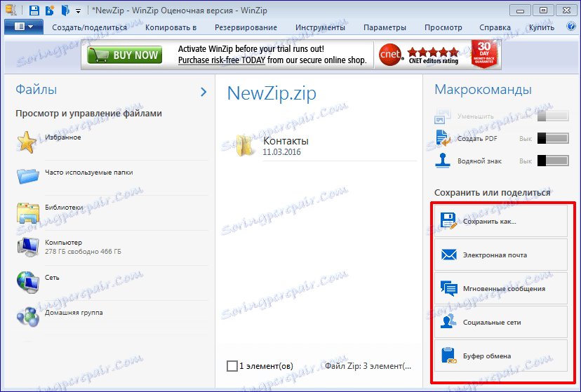Open the Просмотр tab
581x392 pixels.
point(443,27)
